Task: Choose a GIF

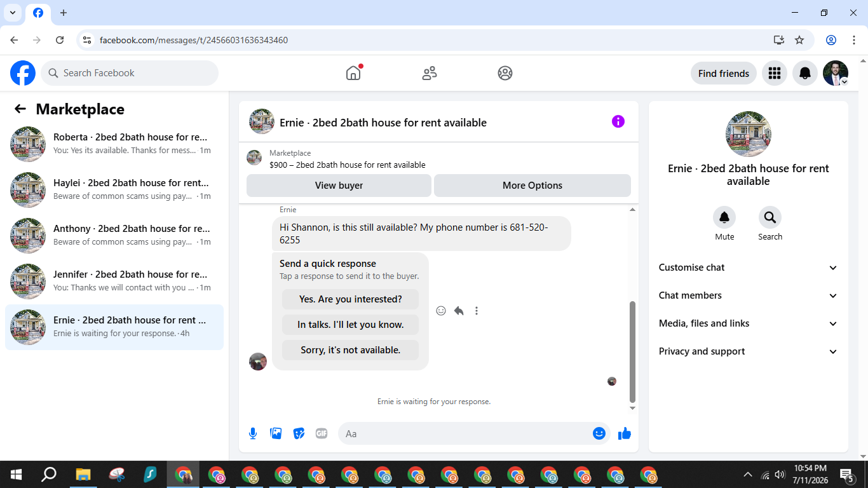Action: [x=322, y=433]
